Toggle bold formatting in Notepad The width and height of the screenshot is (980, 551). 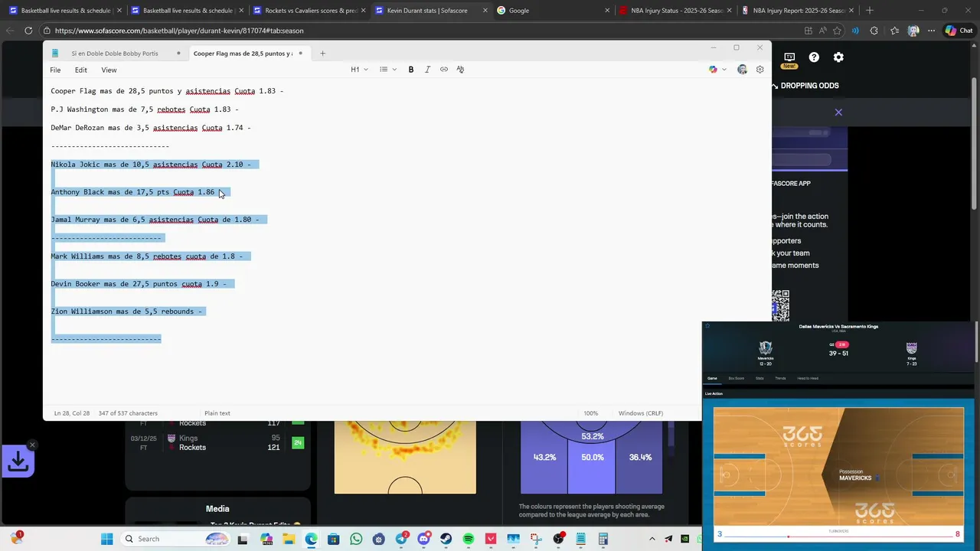point(411,70)
